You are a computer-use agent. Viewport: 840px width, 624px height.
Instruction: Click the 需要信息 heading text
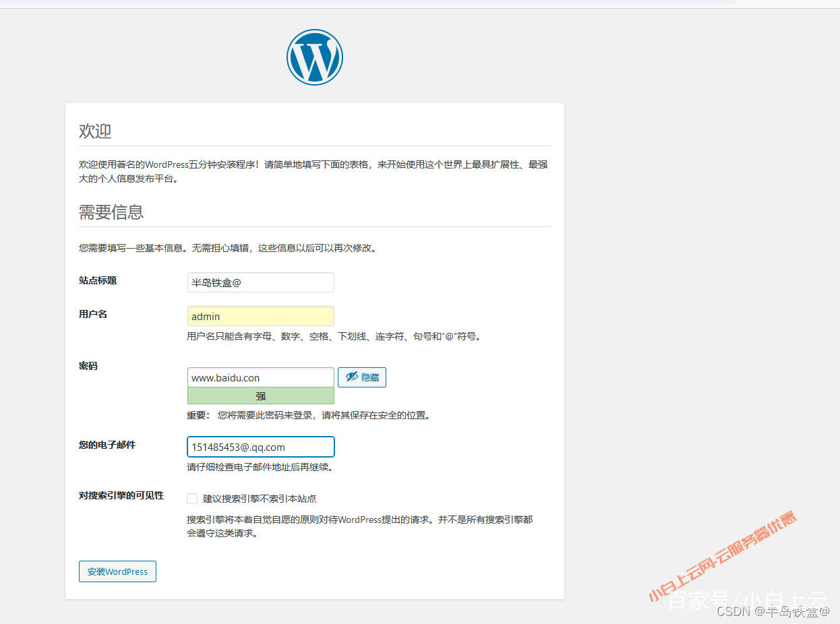click(111, 212)
